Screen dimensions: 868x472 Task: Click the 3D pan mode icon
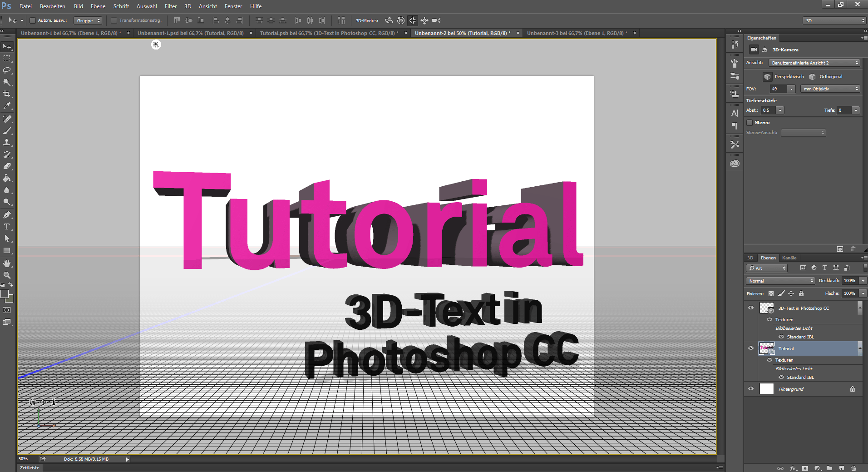413,20
